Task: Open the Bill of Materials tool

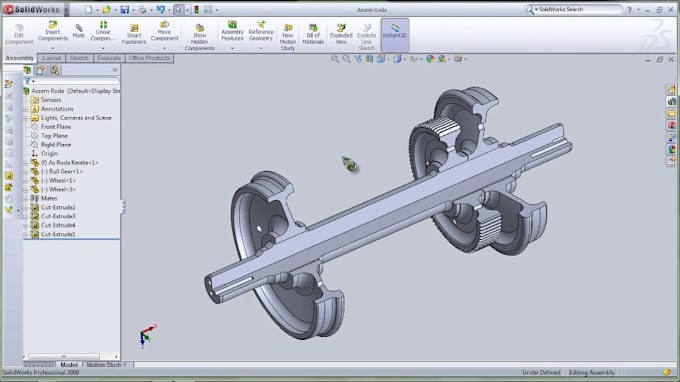Action: click(x=313, y=34)
